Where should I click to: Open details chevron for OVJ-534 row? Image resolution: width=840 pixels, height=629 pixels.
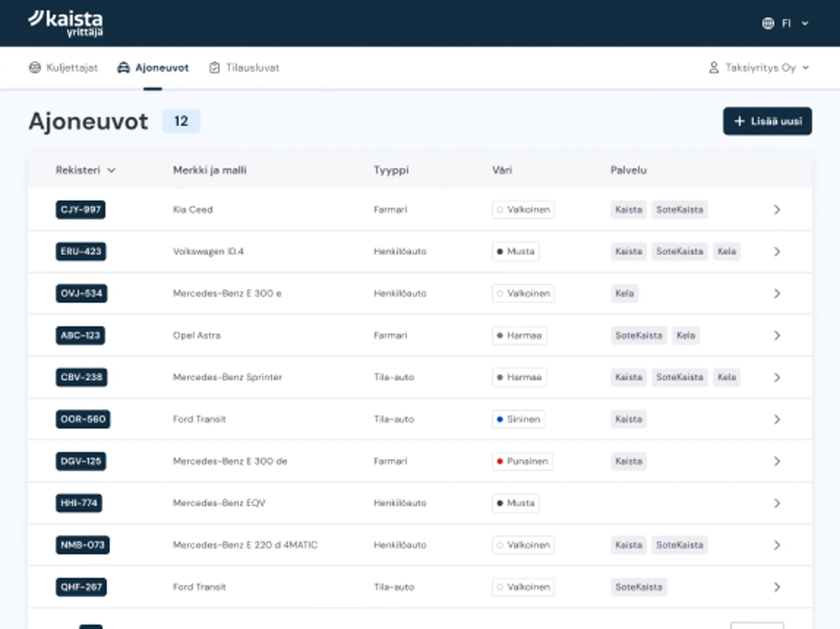coord(777,294)
